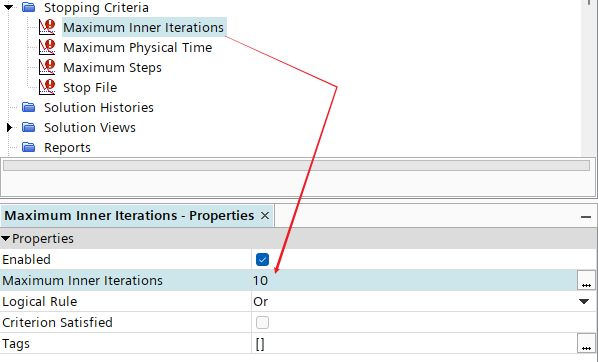Uncheck the Enabled checkbox
The image size is (598, 362).
(262, 259)
